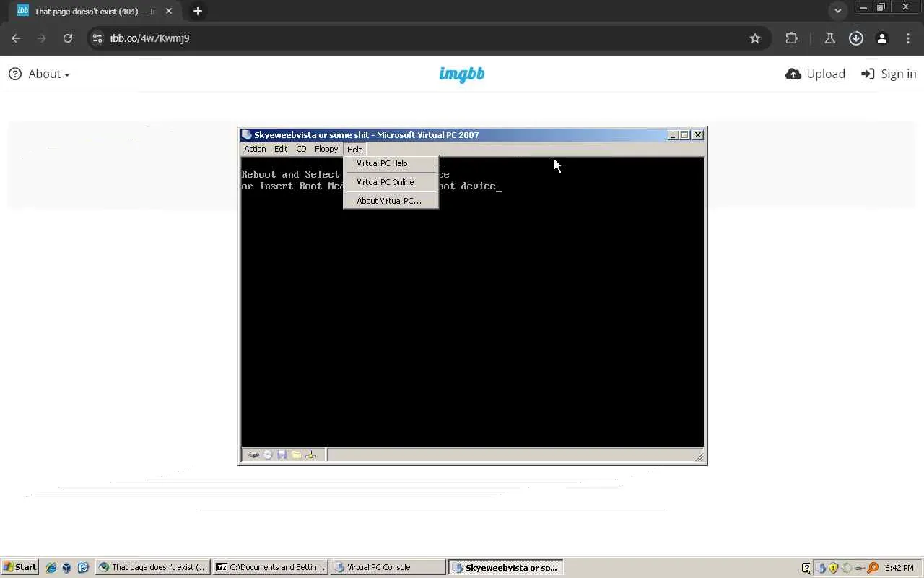Reload the current page
The height and width of the screenshot is (578, 924).
coord(68,38)
